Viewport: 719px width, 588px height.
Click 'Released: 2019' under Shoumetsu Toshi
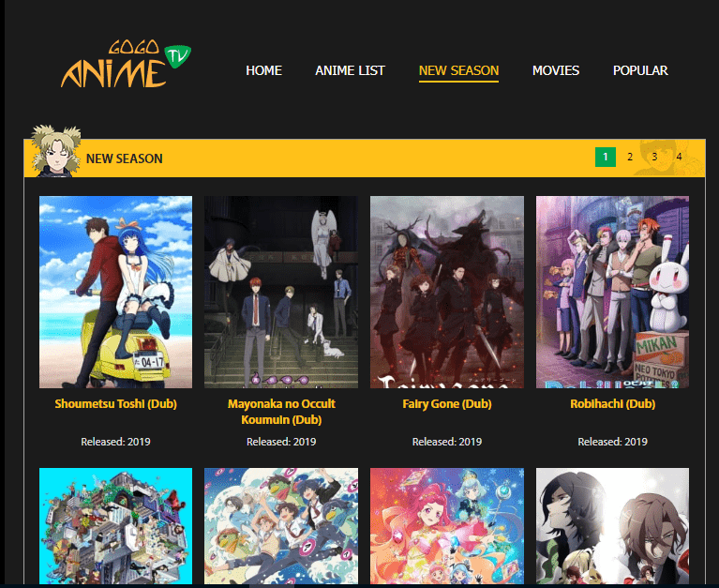(115, 442)
